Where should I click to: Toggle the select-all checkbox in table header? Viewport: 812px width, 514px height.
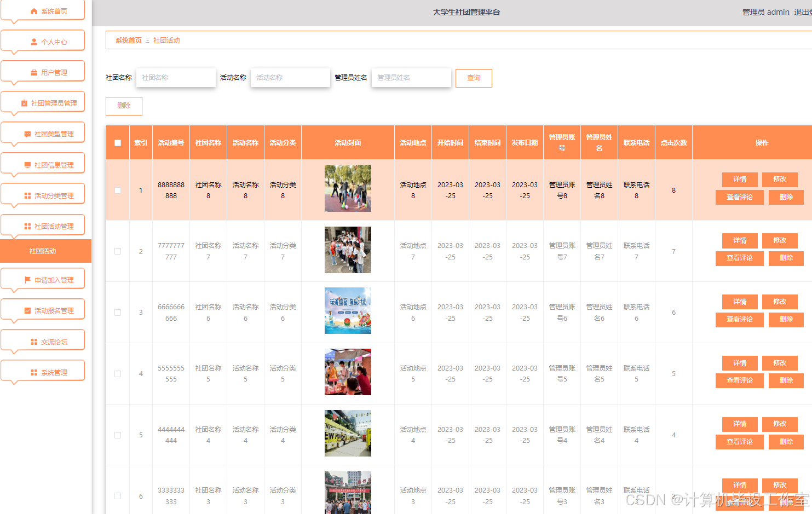[x=118, y=143]
